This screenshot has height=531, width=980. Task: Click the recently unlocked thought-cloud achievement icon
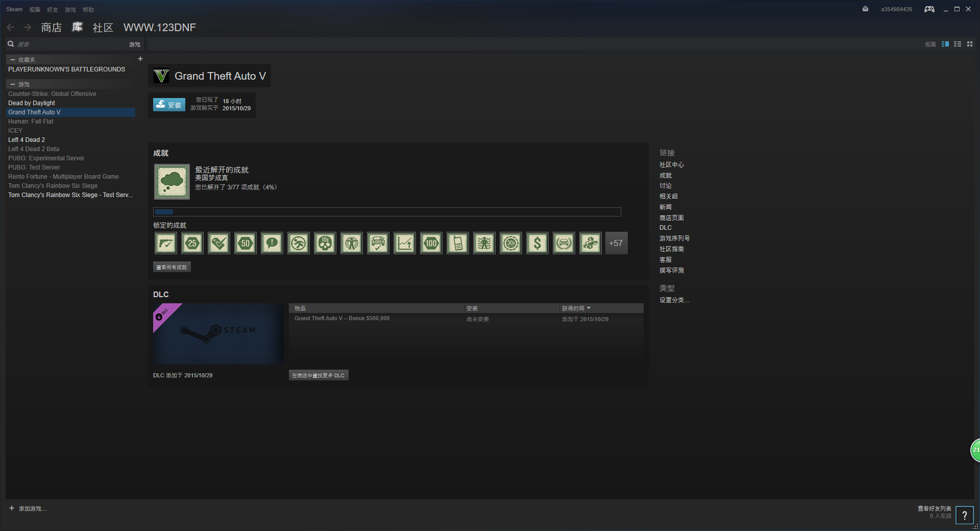pyautogui.click(x=172, y=182)
